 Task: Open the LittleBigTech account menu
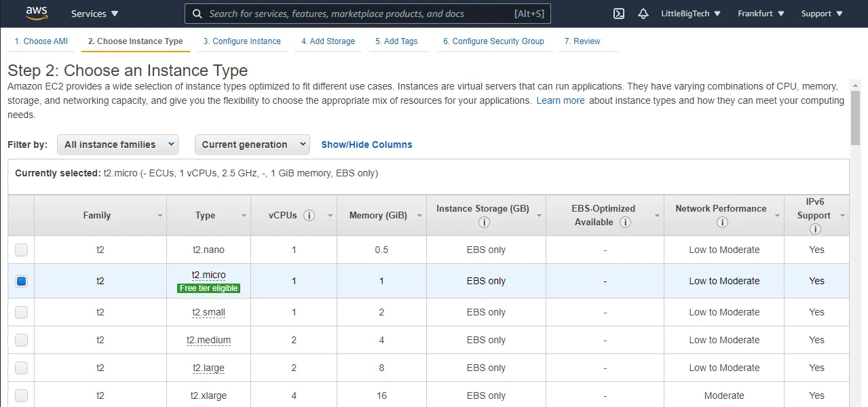coord(691,14)
